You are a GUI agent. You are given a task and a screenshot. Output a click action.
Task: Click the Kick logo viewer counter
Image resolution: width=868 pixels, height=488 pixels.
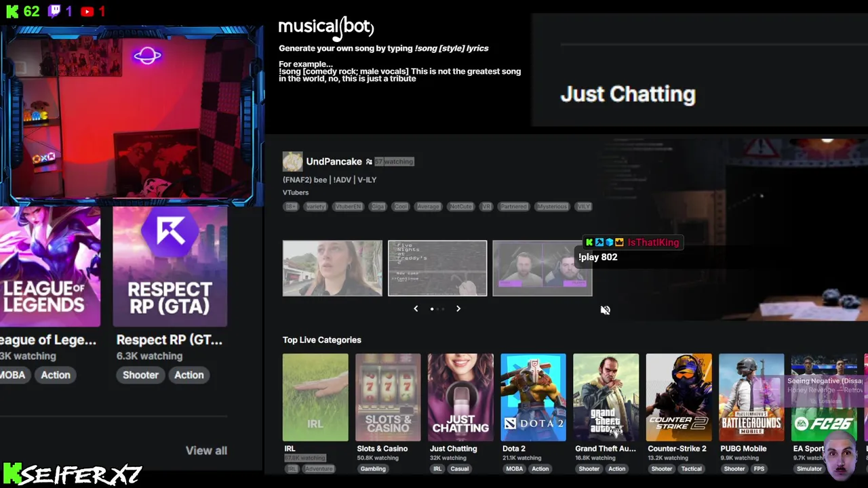(x=12, y=12)
